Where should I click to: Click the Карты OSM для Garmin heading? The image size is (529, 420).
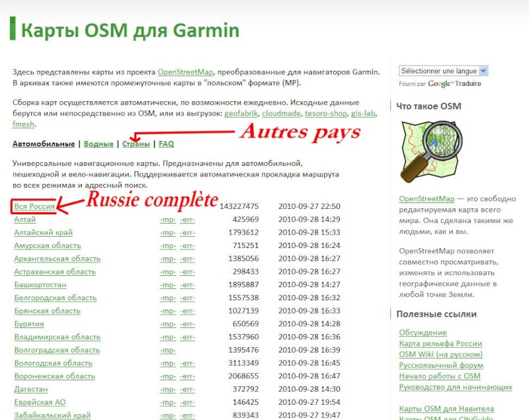[130, 30]
